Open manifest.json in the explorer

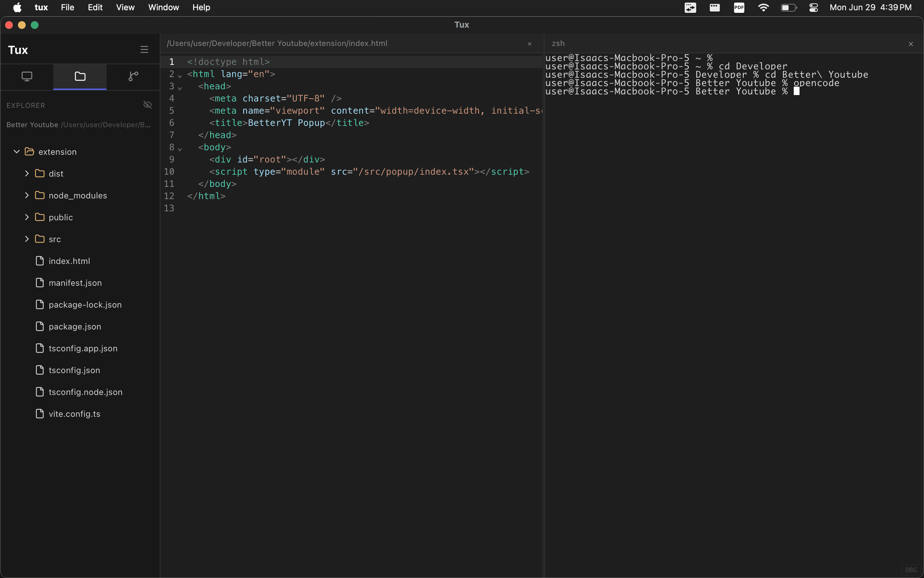[75, 283]
